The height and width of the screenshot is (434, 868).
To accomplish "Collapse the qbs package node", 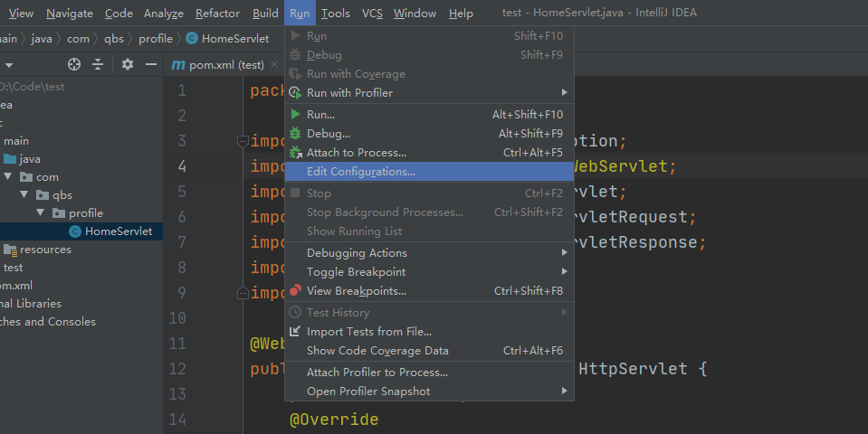I will coord(25,195).
